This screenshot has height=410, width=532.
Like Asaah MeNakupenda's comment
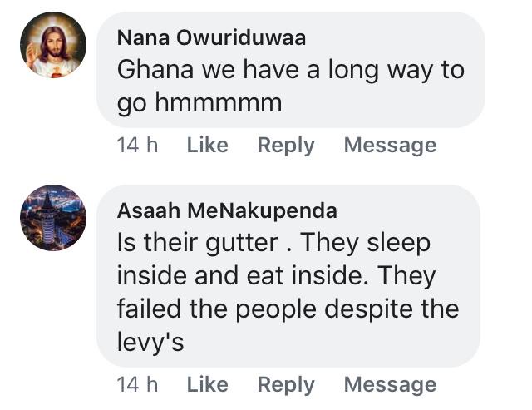point(207,384)
